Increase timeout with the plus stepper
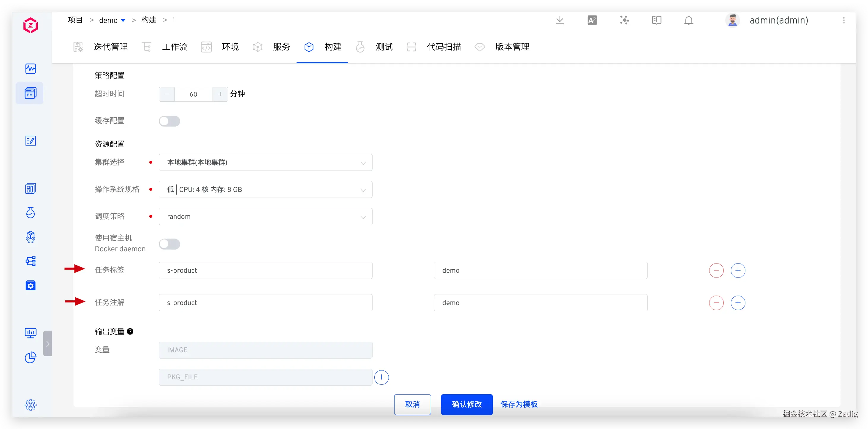The width and height of the screenshot is (868, 429). coord(220,94)
